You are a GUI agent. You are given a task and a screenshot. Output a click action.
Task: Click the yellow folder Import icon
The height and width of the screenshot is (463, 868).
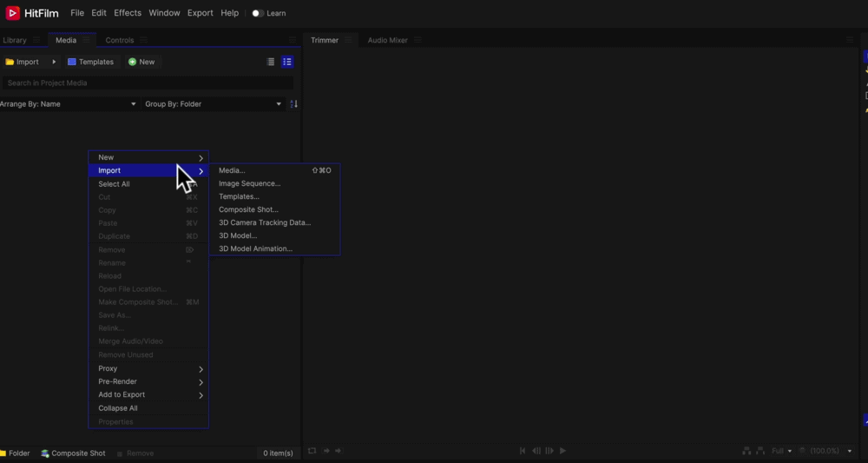[10, 62]
